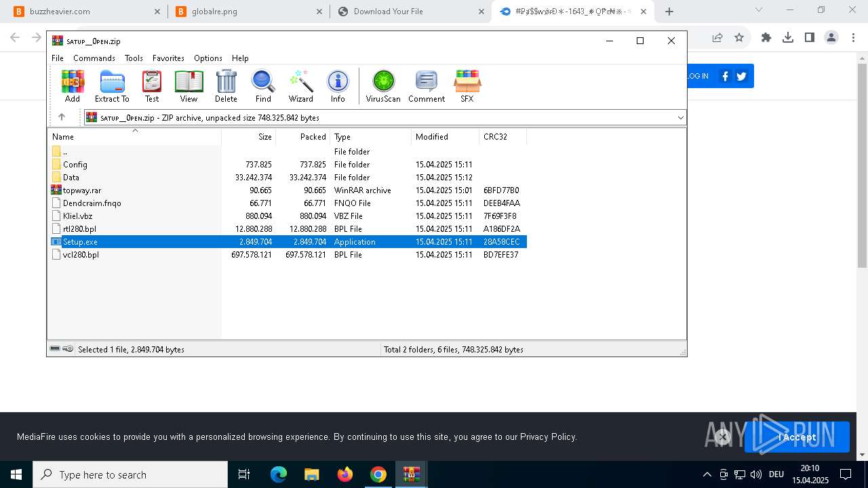Open the Commands menu
The width and height of the screenshot is (868, 488).
pos(94,58)
